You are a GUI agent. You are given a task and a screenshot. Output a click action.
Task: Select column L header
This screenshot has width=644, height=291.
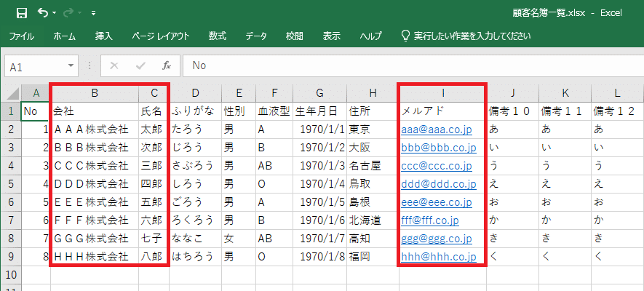[x=618, y=94]
